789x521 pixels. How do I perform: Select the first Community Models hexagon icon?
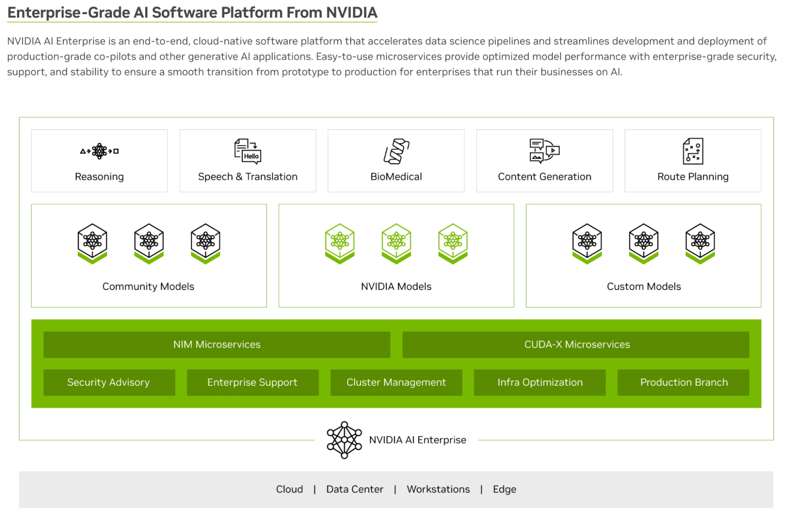click(x=92, y=244)
